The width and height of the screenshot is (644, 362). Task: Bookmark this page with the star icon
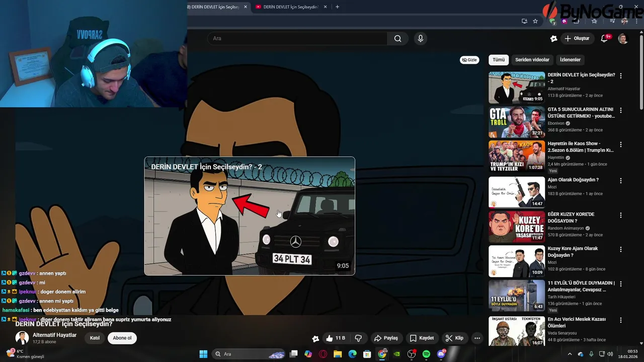535,21
